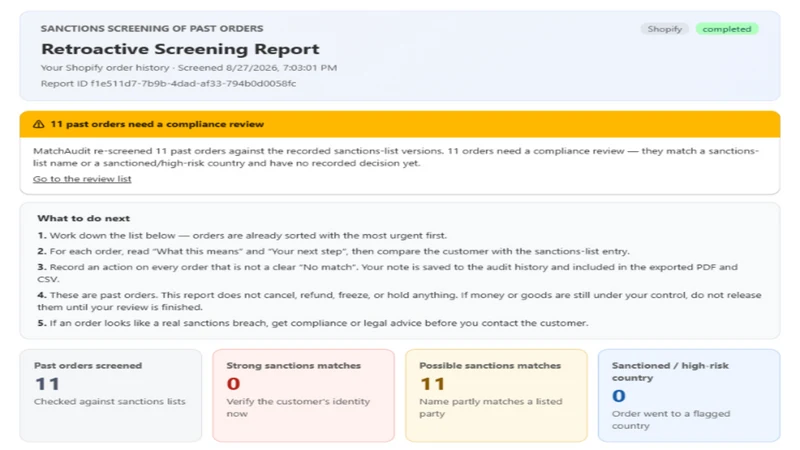800x450 pixels.
Task: Click the 'What to do next' heading
Action: coord(84,218)
